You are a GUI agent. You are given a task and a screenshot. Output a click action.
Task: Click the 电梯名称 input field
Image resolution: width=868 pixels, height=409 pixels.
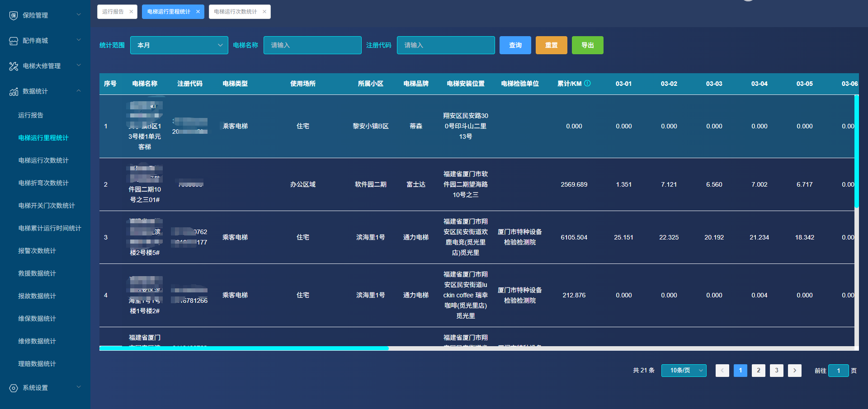(312, 45)
